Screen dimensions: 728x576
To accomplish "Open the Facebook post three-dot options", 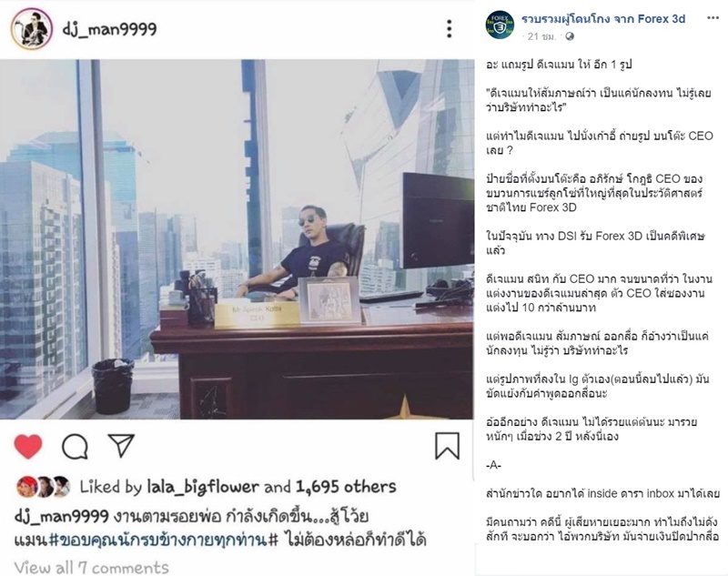I will click(x=713, y=18).
